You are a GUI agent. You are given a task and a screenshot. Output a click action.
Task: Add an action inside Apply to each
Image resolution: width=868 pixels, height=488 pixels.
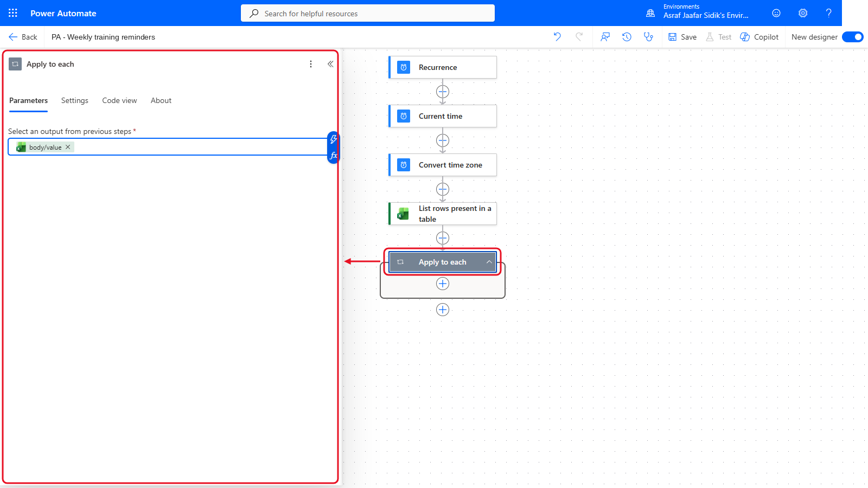443,284
